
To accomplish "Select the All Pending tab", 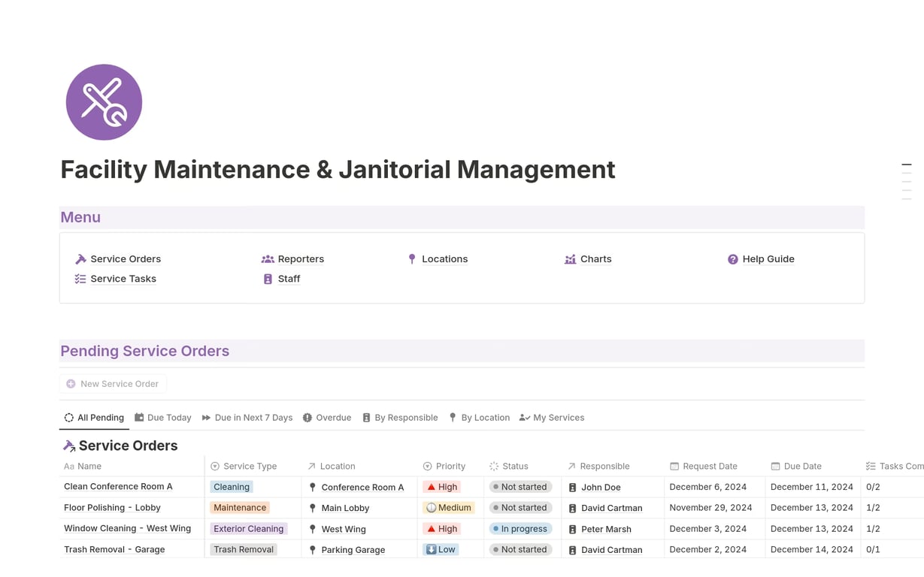I will (94, 418).
